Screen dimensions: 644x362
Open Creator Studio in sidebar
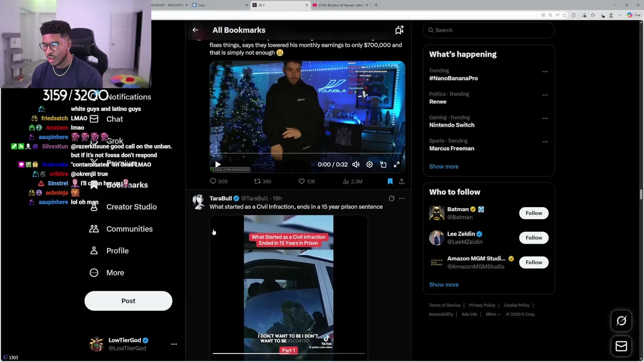click(123, 207)
